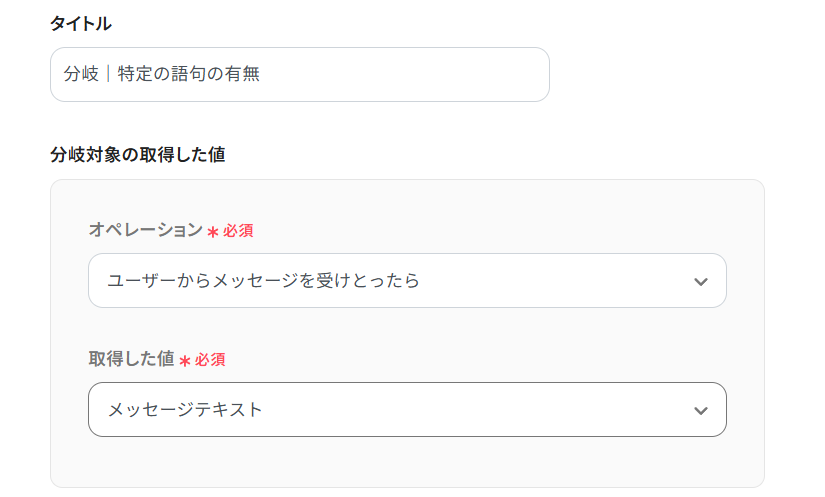The height and width of the screenshot is (497, 825).
Task: Click the 必須 badge next to 取得した値
Action: tap(210, 360)
